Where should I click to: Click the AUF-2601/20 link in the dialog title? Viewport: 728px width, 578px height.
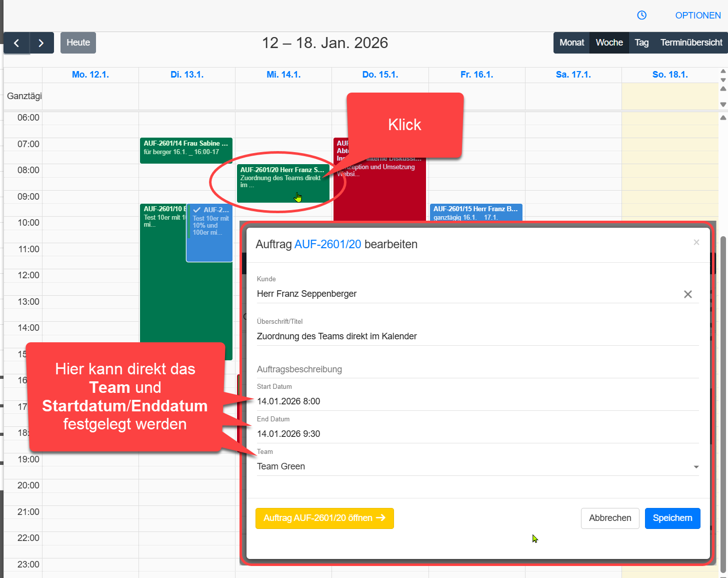[327, 244]
